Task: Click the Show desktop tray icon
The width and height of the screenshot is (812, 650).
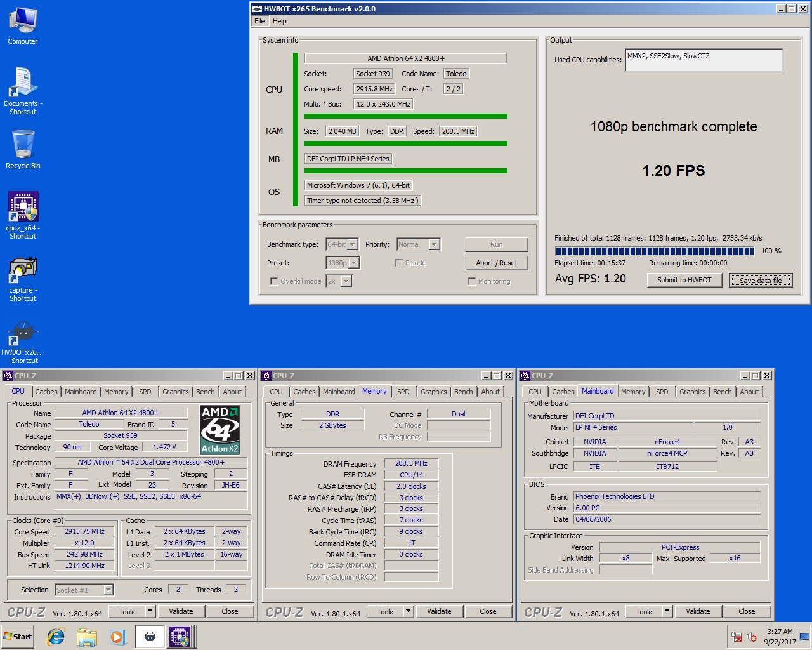Action: (x=804, y=637)
